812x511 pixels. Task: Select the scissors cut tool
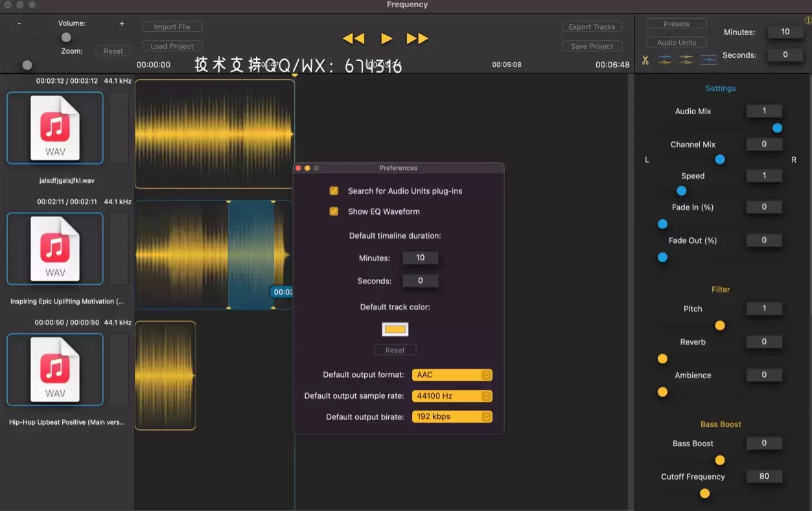pyautogui.click(x=645, y=59)
